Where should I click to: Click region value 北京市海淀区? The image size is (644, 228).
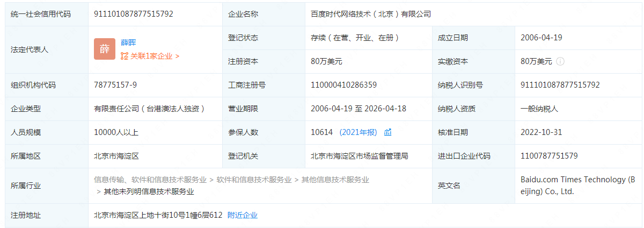pos(116,156)
